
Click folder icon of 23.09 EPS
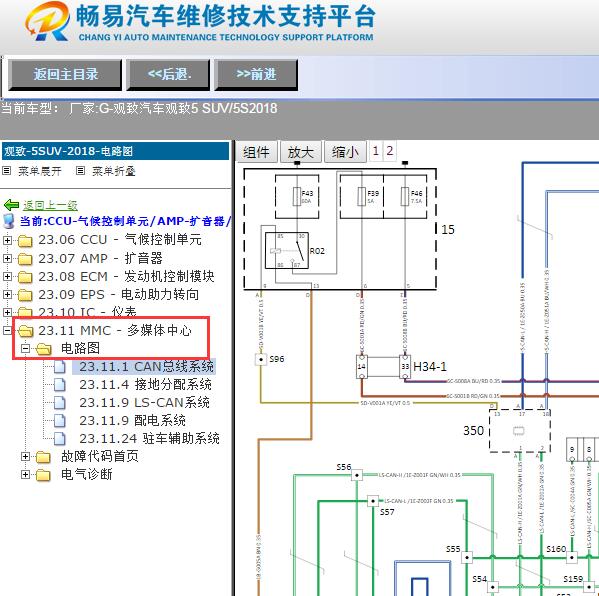click(x=25, y=295)
